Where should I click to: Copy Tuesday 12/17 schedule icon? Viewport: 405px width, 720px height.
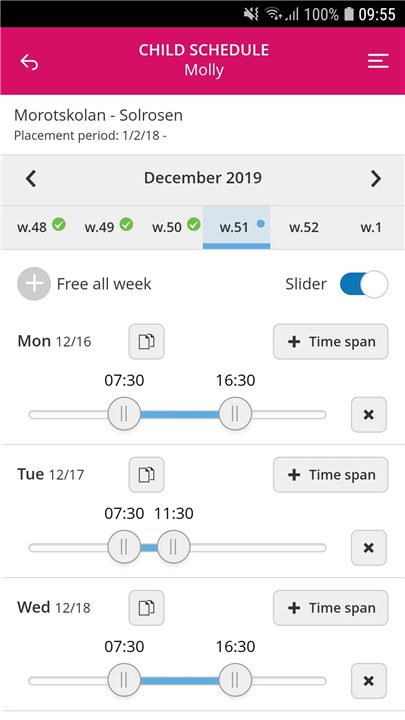(146, 475)
